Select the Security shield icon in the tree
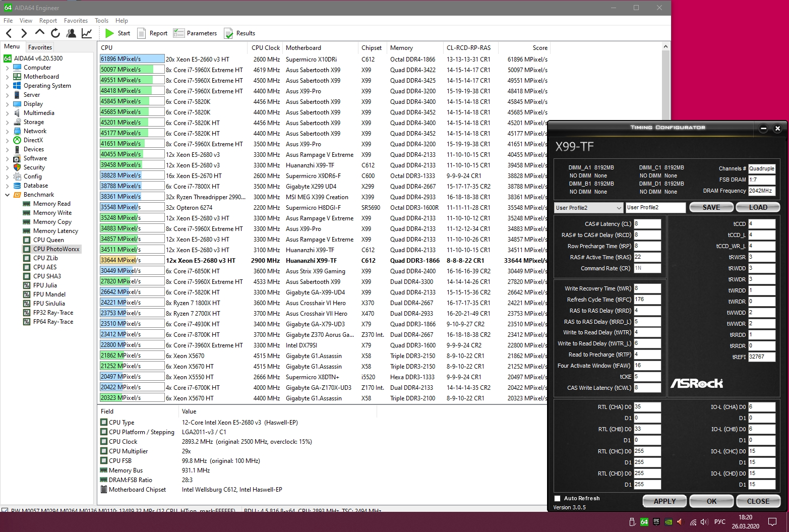789x532 pixels. click(x=17, y=167)
